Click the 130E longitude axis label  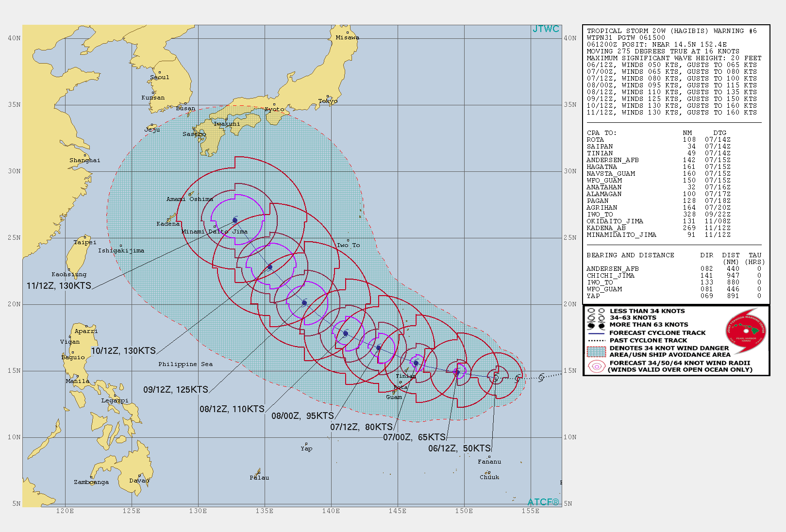(198, 511)
